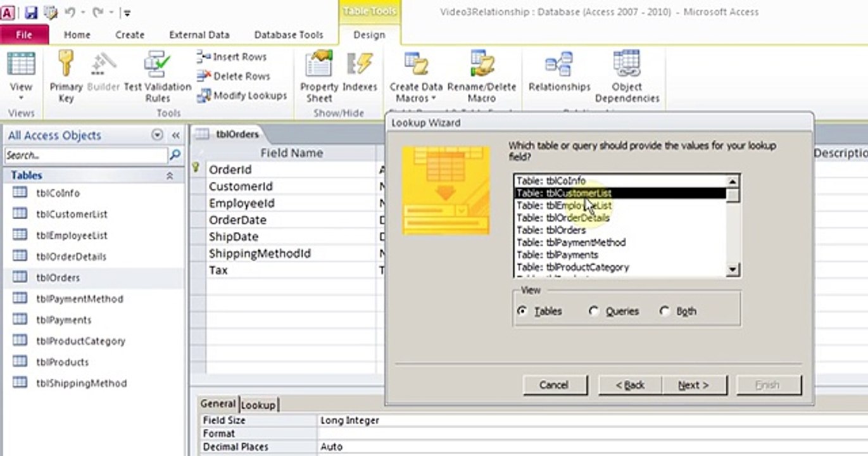Choose Table: tblPaymentMethod in wizard list
Image resolution: width=868 pixels, height=456 pixels.
(620, 243)
